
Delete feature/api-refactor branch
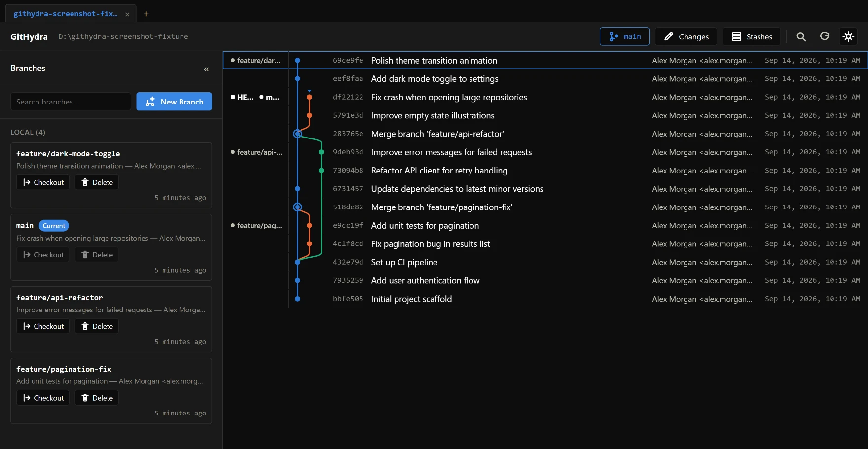(97, 326)
